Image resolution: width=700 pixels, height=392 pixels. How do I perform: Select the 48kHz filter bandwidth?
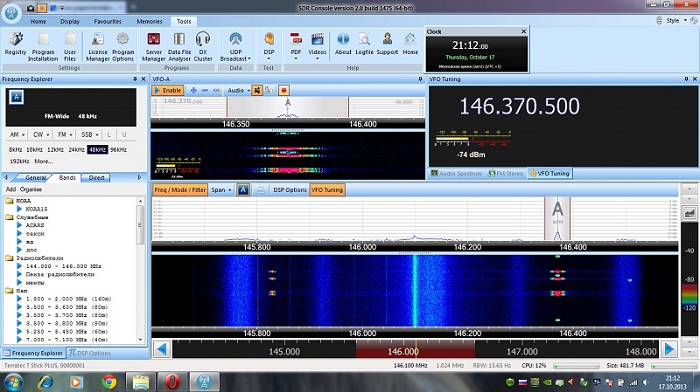pos(97,150)
